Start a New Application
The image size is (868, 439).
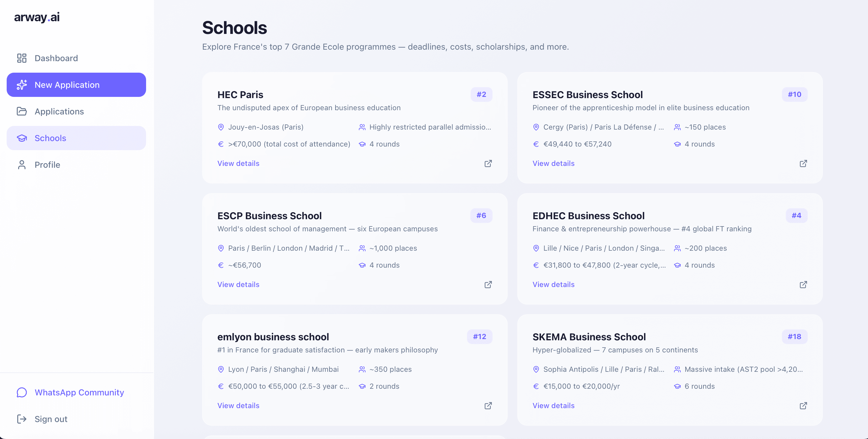[x=76, y=85]
